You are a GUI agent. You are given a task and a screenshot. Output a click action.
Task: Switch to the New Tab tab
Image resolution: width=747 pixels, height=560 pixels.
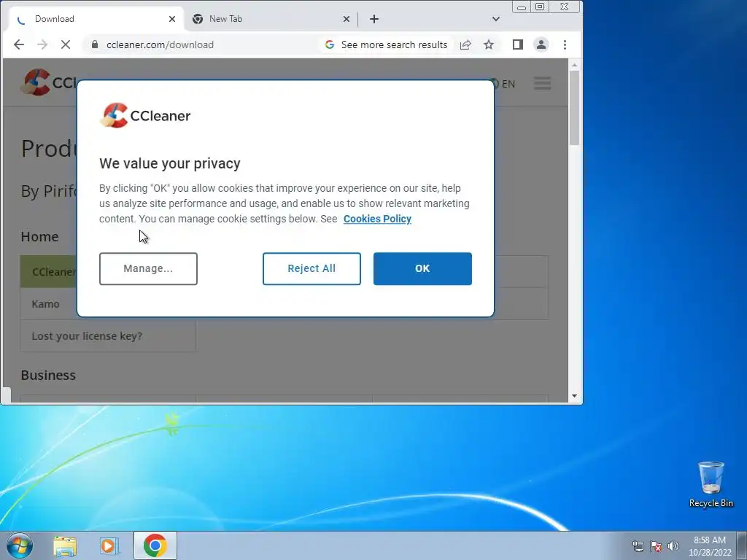270,19
